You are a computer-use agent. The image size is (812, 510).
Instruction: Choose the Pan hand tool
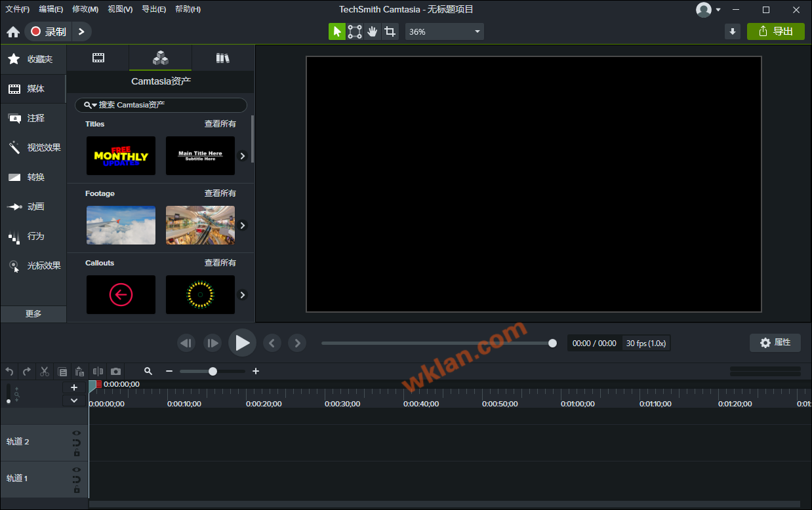373,31
